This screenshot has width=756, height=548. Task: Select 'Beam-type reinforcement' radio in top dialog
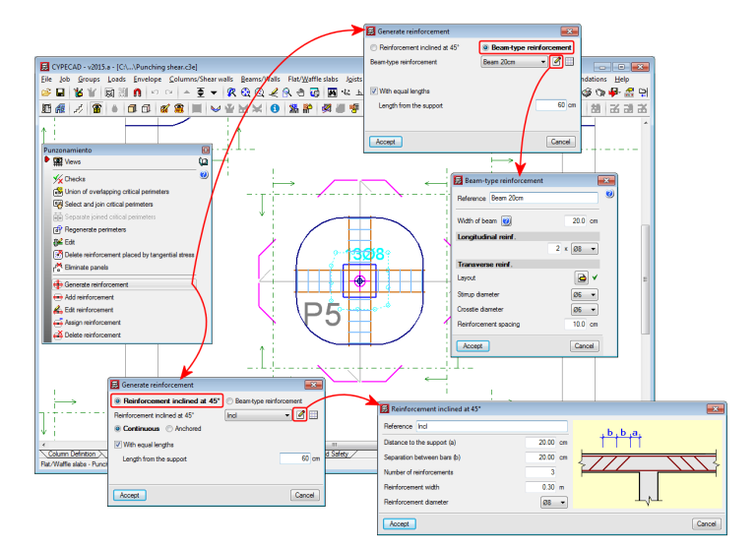tap(485, 47)
